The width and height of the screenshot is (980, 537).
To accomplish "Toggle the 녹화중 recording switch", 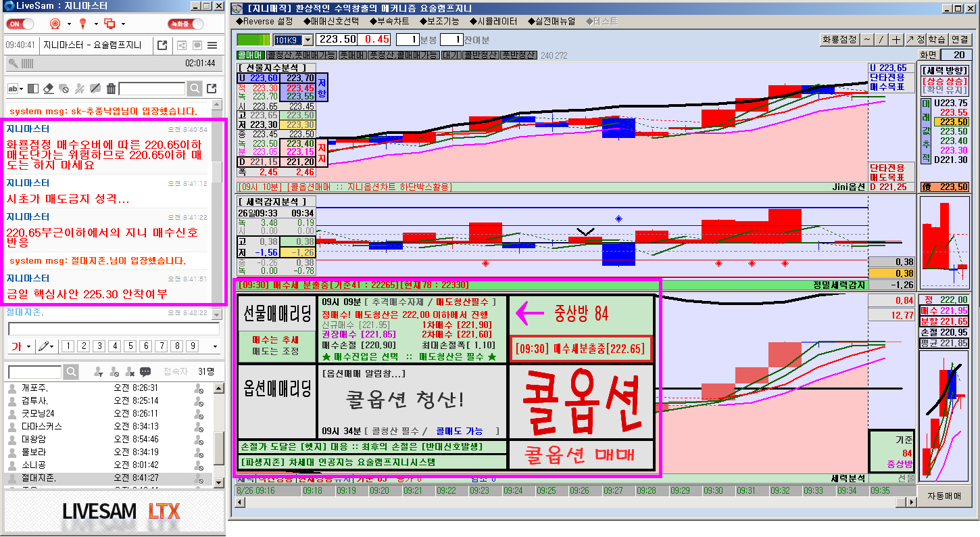I will [185, 24].
